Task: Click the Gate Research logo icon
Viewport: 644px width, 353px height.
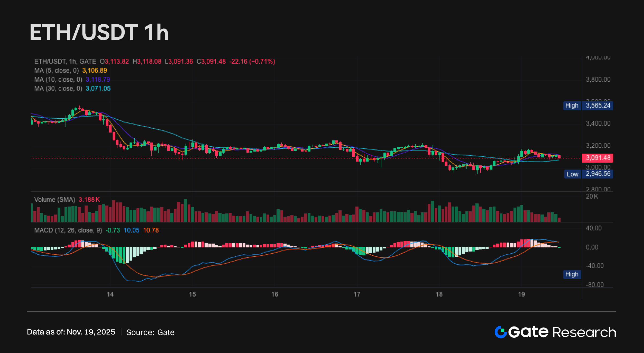Action: click(501, 332)
